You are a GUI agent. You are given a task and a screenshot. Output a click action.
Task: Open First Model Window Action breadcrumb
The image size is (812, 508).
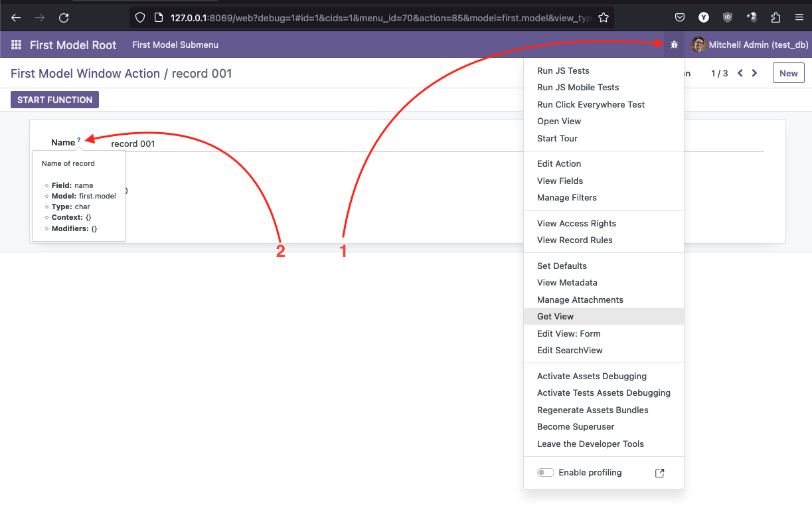click(x=85, y=73)
